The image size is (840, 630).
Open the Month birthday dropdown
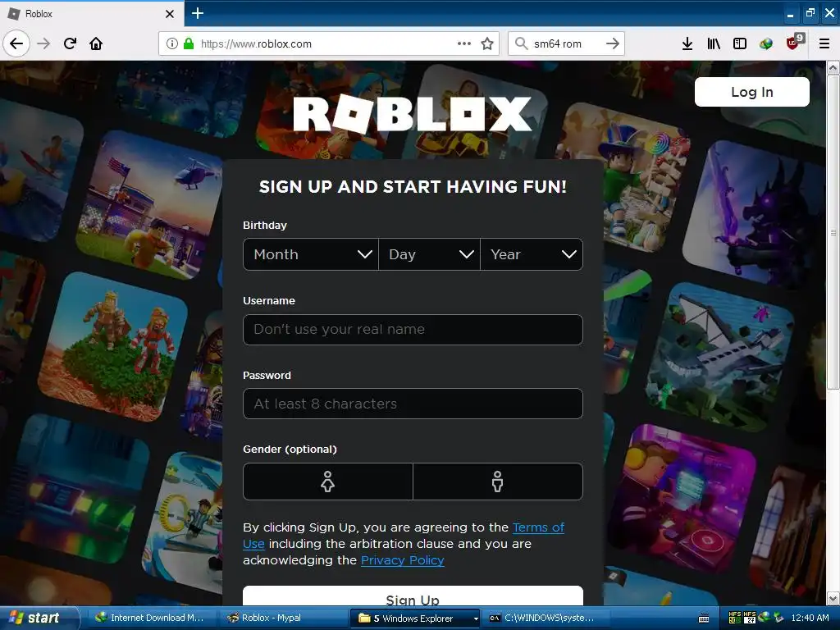(311, 254)
